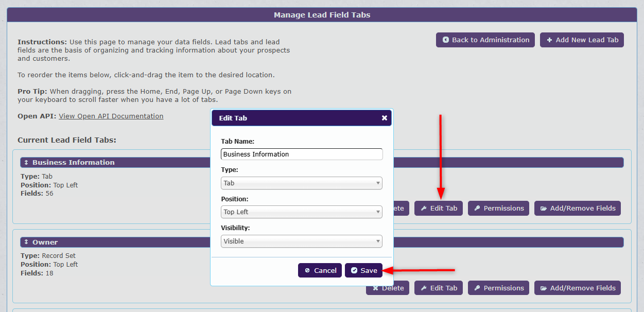Open Permissions for Business Information tab
The width and height of the screenshot is (644, 312).
(499, 208)
